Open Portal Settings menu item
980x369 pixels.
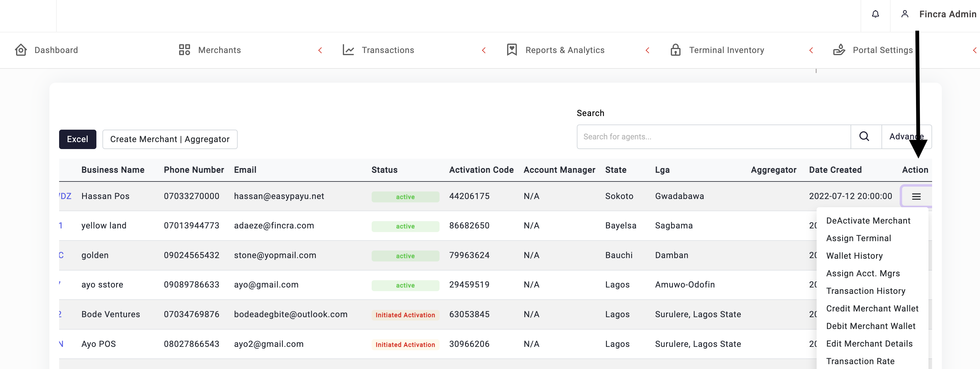tap(883, 50)
